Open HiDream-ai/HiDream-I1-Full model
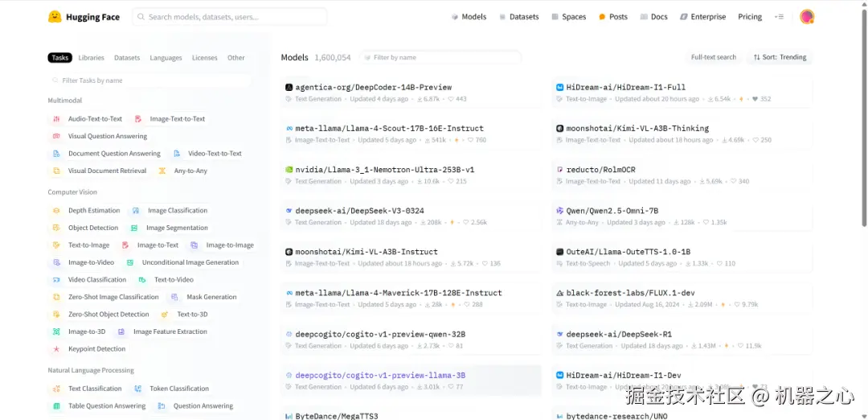 682,93
